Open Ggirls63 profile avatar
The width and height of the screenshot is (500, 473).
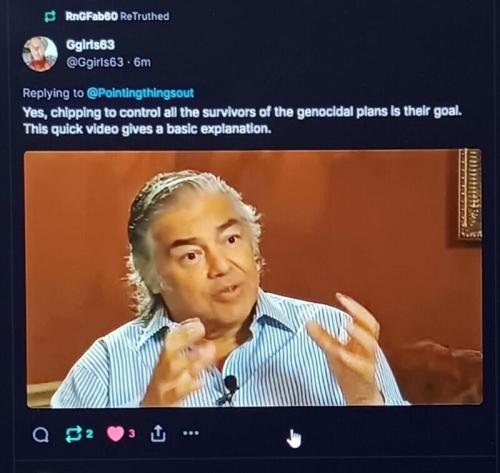[x=40, y=54]
